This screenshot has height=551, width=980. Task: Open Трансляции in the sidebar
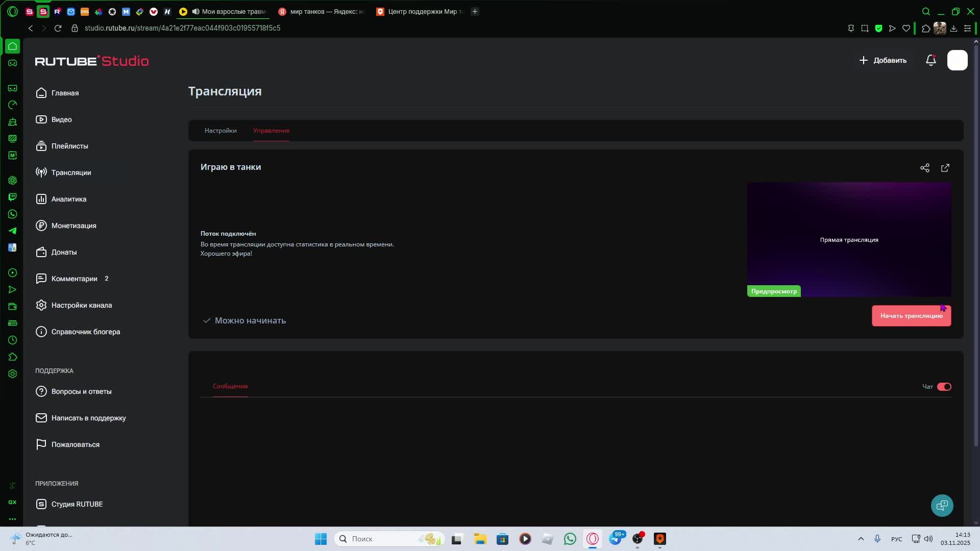71,172
